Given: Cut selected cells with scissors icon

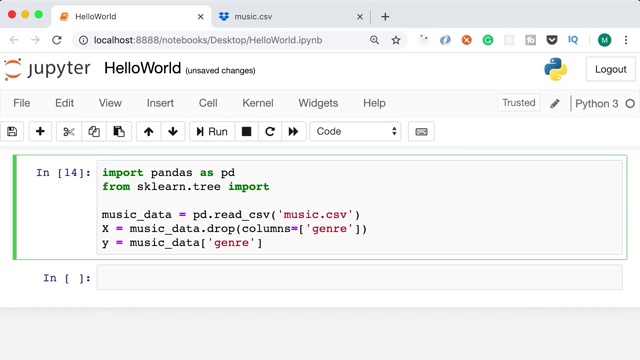Looking at the screenshot, I should [69, 131].
